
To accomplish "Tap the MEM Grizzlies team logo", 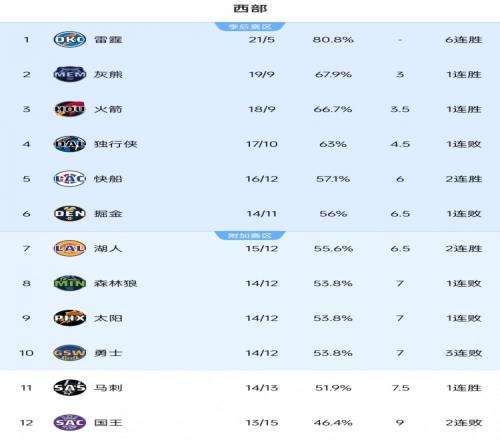I will coord(70,74).
